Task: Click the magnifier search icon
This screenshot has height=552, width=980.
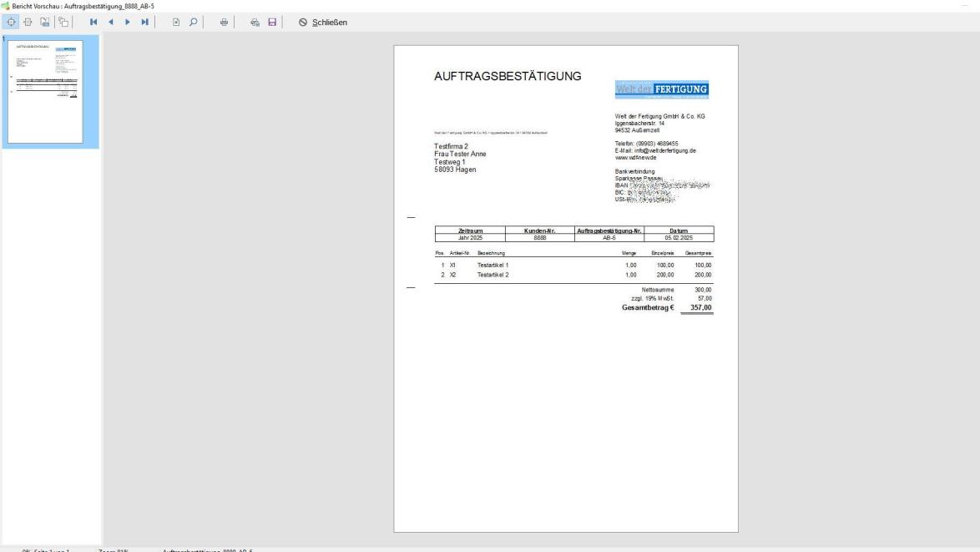Action: pyautogui.click(x=194, y=22)
